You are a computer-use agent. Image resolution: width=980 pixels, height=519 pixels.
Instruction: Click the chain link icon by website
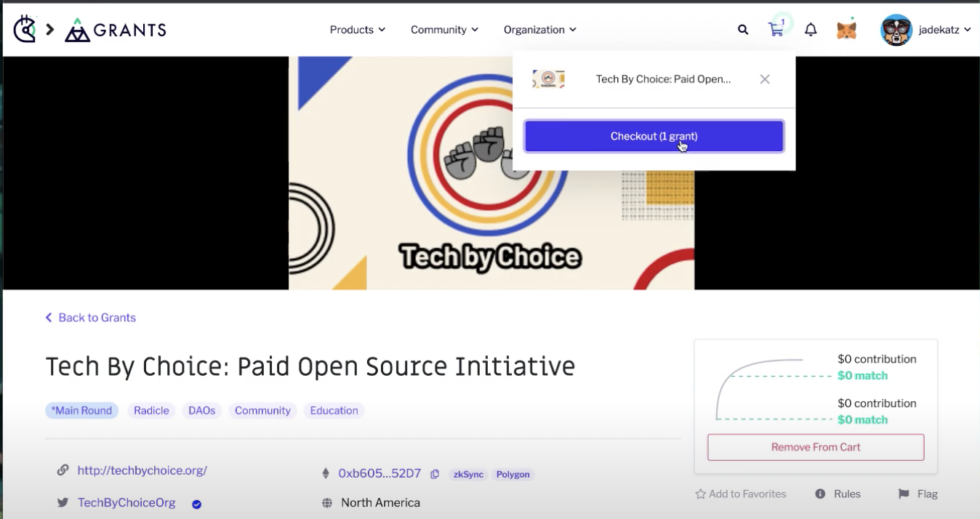[63, 470]
